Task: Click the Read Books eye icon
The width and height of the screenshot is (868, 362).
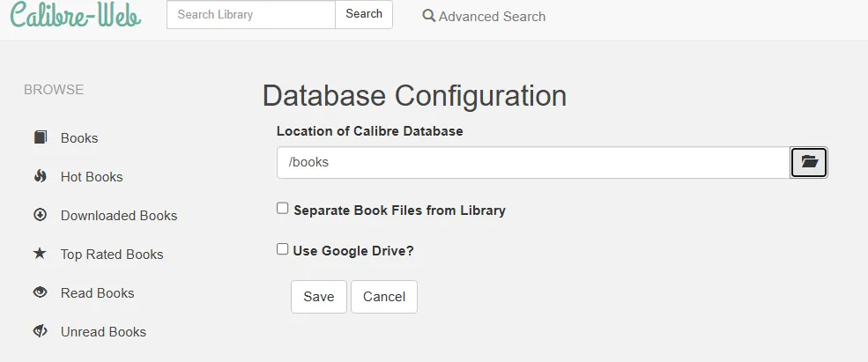Action: click(41, 293)
